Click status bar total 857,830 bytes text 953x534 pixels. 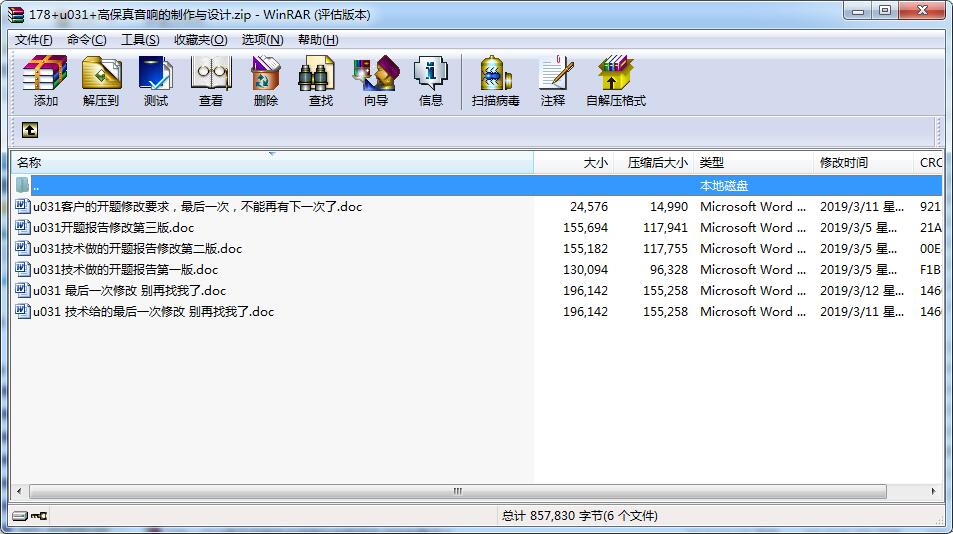coord(580,516)
